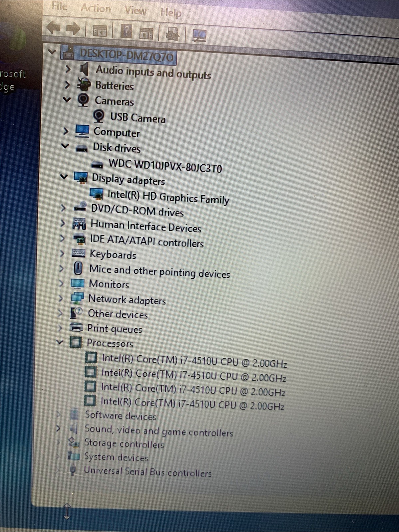Expand the Monitors category
The width and height of the screenshot is (399, 532).
61,283
